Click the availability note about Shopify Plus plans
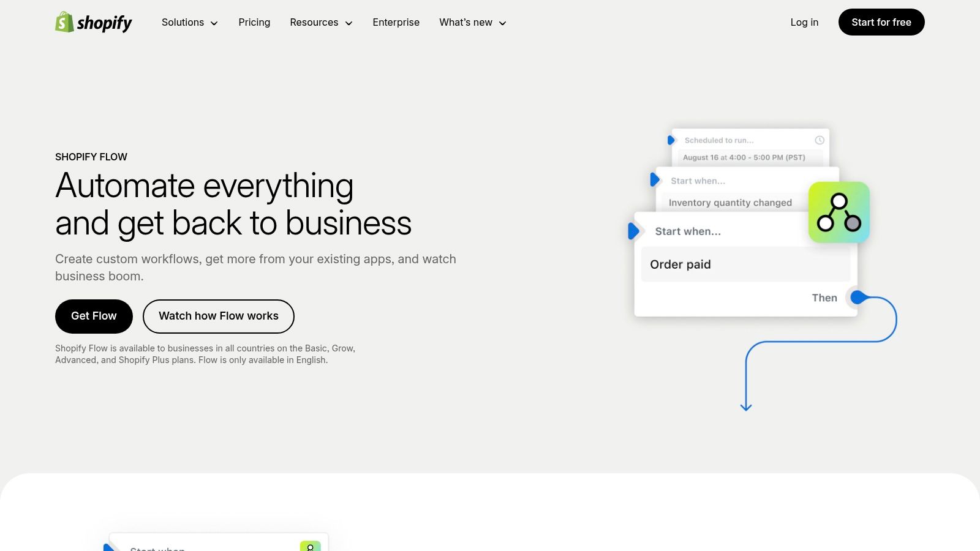The image size is (980, 551). click(x=205, y=354)
